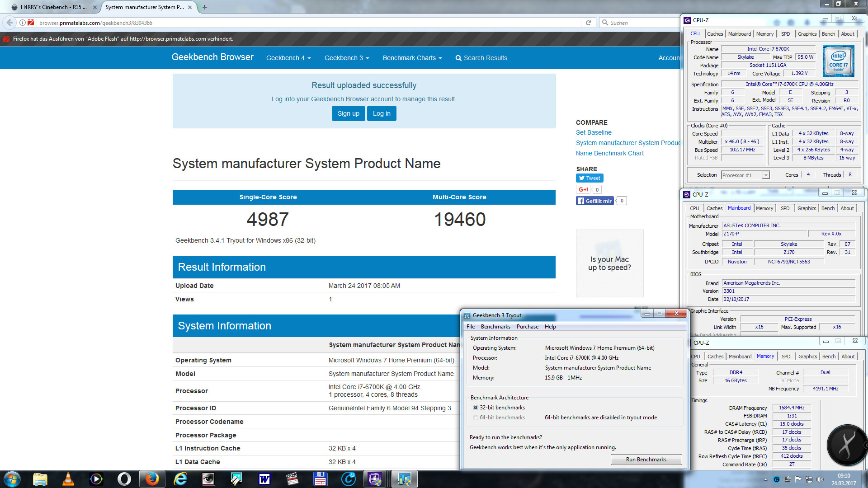This screenshot has height=488, width=868.
Task: Click the Google +1 share button
Action: click(x=583, y=190)
